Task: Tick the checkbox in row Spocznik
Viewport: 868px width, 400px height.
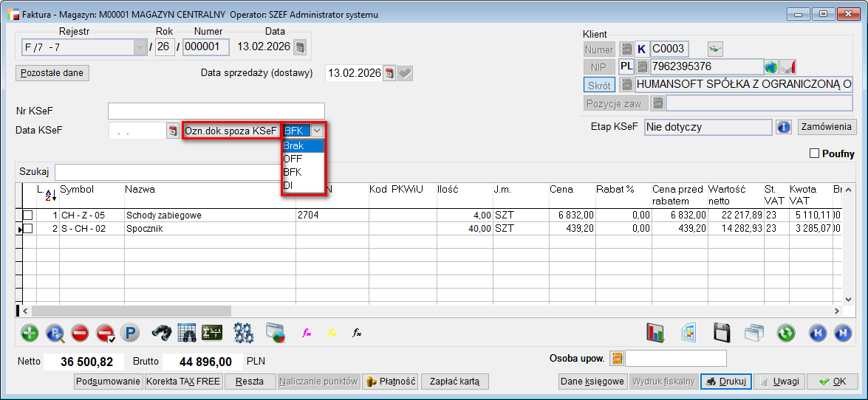Action: [x=28, y=229]
